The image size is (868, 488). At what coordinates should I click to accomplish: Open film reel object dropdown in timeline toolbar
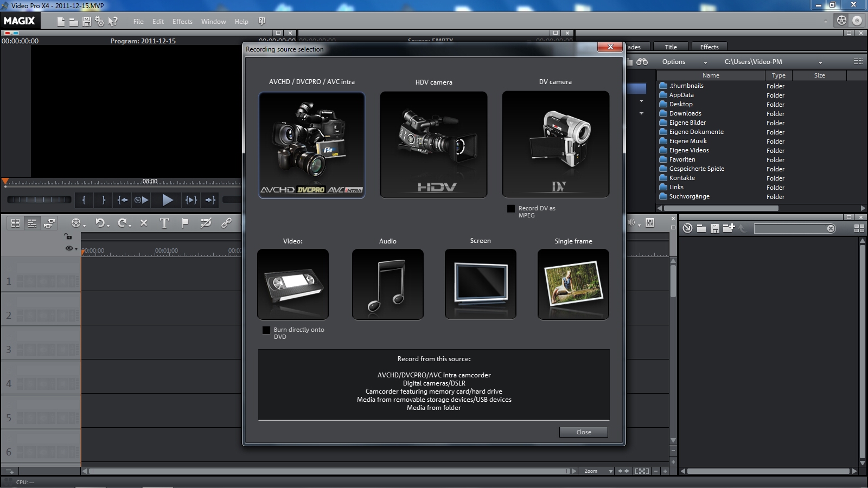coord(78,223)
